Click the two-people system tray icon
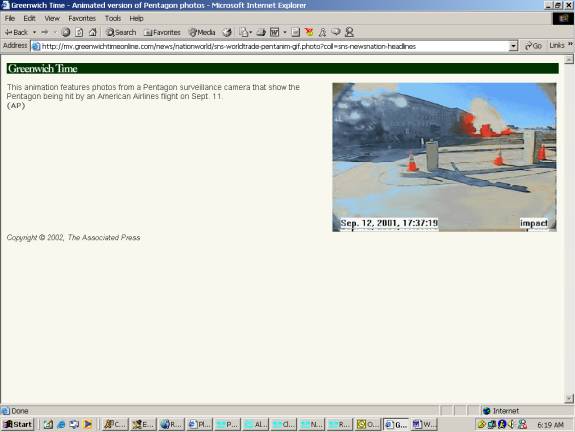 coord(523,424)
